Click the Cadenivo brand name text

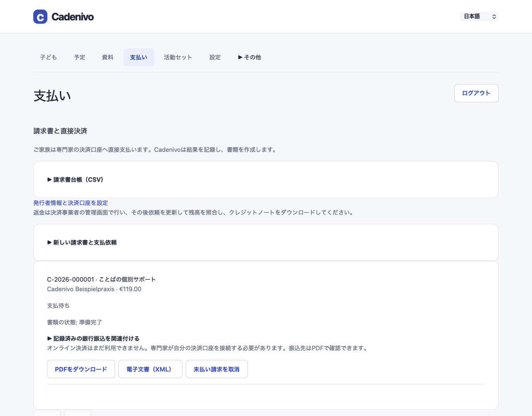[x=73, y=17]
